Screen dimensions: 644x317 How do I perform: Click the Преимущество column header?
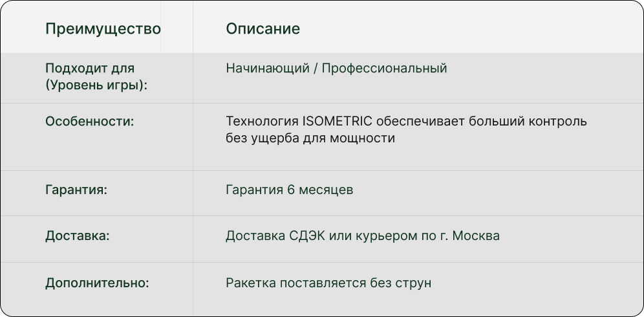[103, 29]
